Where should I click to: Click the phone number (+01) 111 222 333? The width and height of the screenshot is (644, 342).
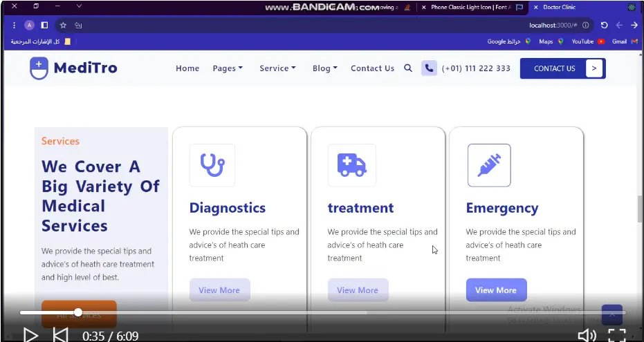pos(476,68)
